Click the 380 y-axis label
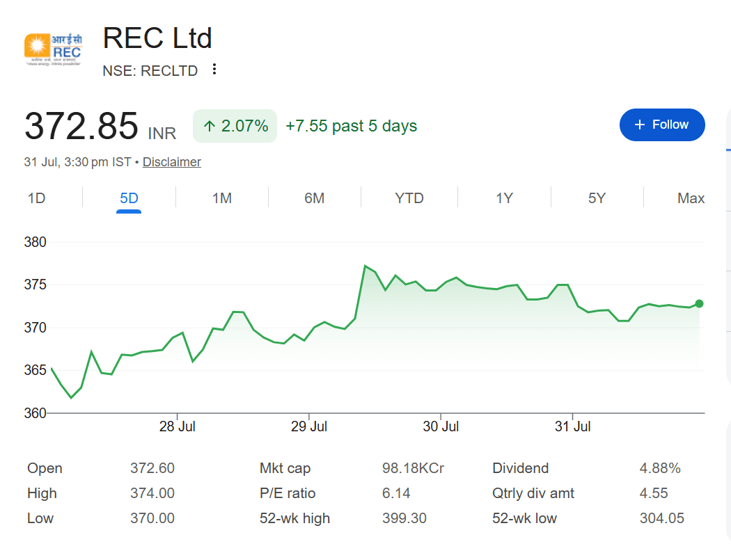Screen dimensions: 731x560 [35, 242]
